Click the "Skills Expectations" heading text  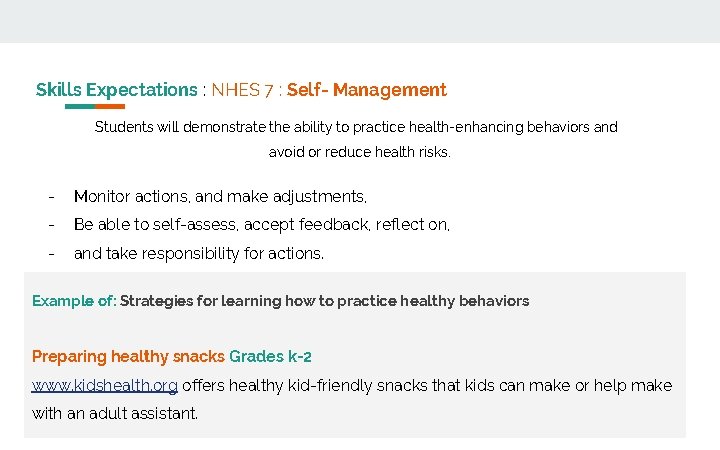[x=116, y=90]
